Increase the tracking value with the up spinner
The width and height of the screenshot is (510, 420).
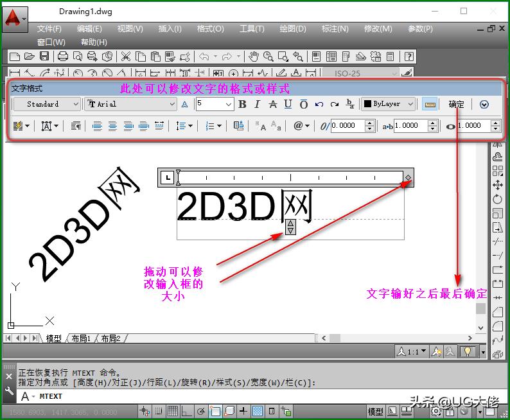[x=432, y=123]
